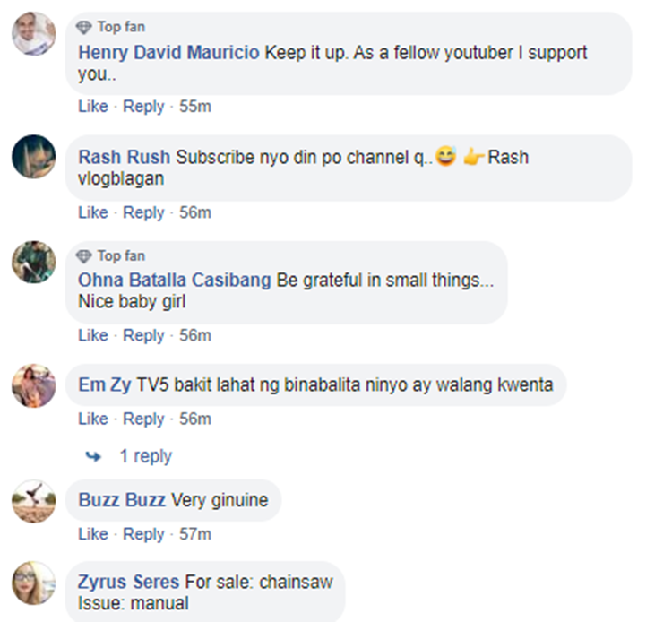Open Zyrus Seres' profile photo
Viewport: 672px width, 622px height.
[33, 584]
